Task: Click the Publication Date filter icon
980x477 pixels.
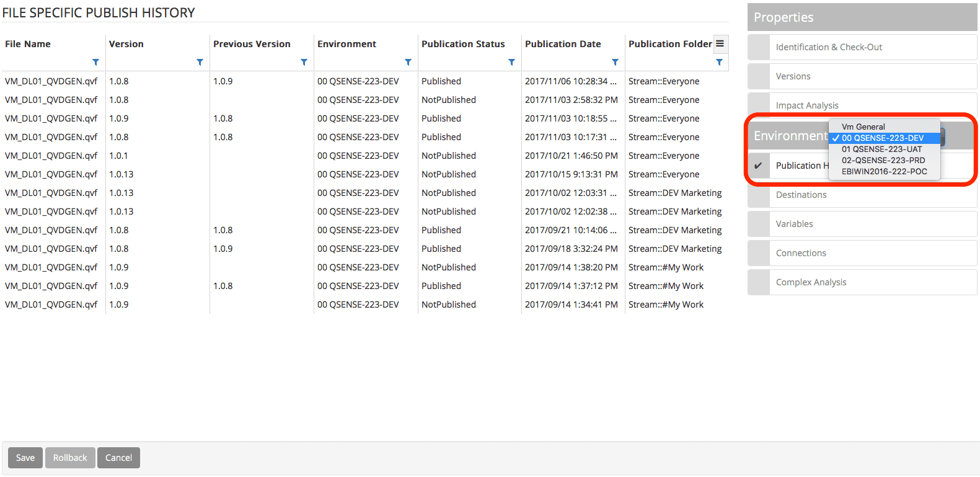Action: pyautogui.click(x=615, y=62)
